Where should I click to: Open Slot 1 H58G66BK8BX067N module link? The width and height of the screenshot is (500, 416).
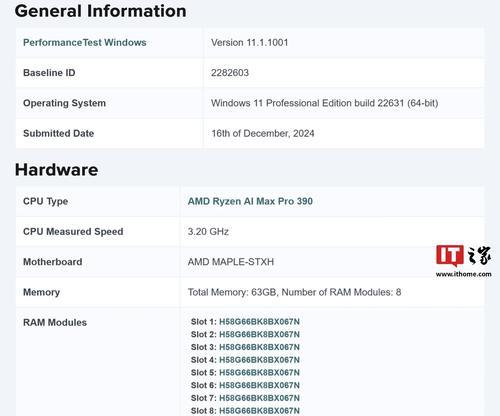tap(259, 322)
